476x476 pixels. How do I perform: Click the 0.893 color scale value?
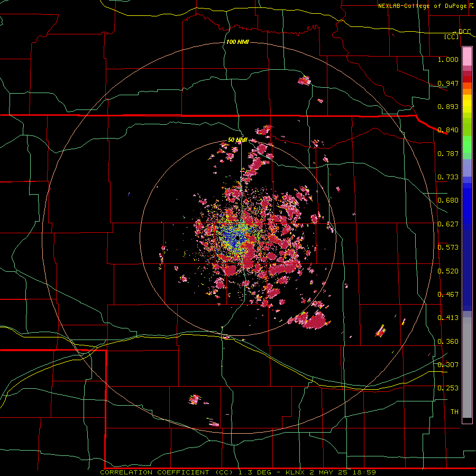pos(448,106)
